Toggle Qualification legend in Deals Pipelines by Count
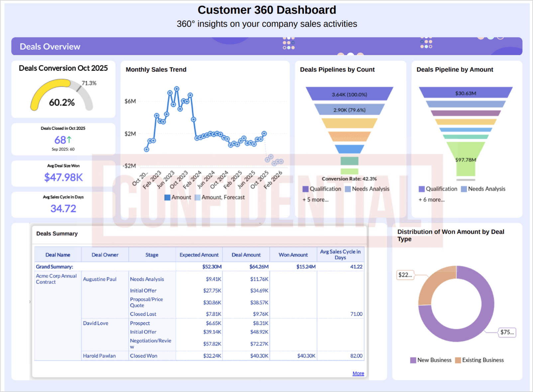 click(x=322, y=189)
